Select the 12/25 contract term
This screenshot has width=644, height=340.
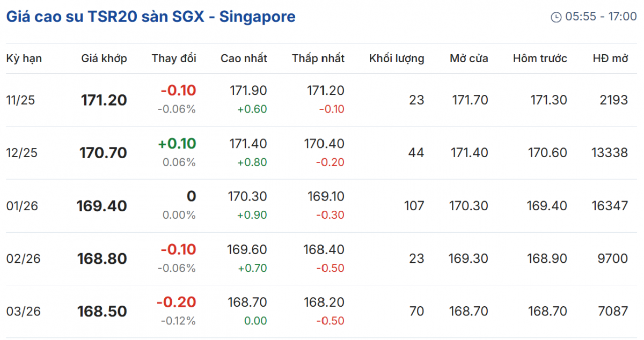point(21,153)
